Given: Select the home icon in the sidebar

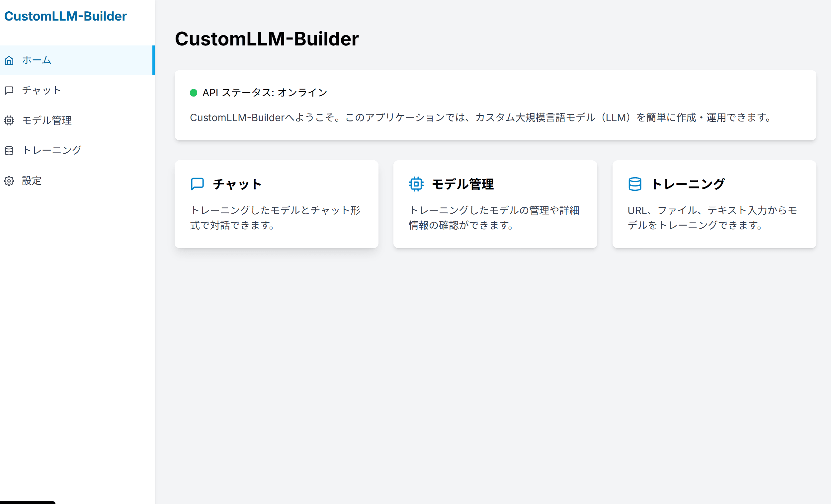Looking at the screenshot, I should pyautogui.click(x=9, y=60).
